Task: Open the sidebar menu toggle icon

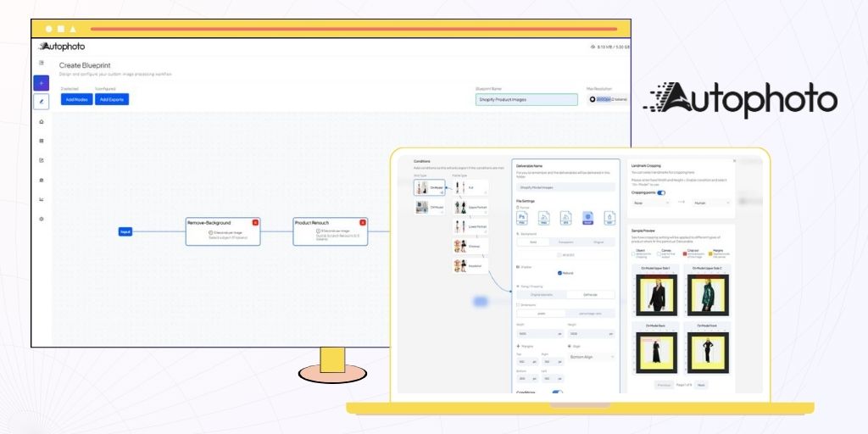Action: click(42, 63)
